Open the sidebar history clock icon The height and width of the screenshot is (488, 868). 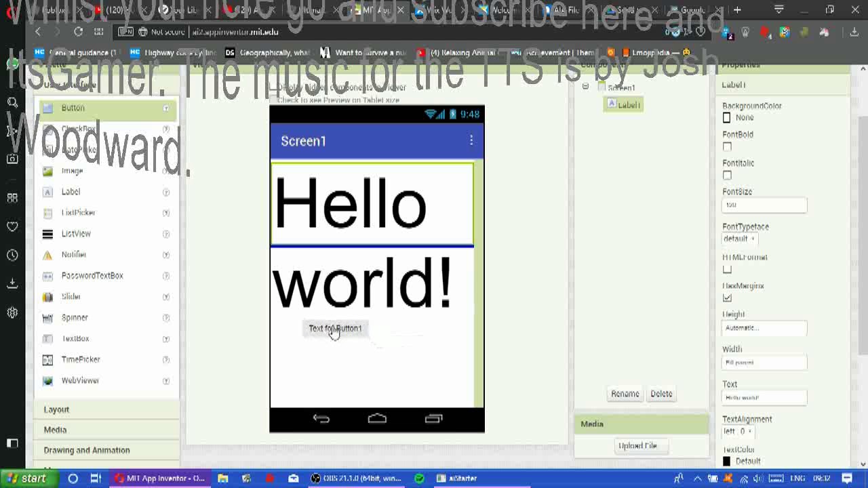pyautogui.click(x=12, y=255)
